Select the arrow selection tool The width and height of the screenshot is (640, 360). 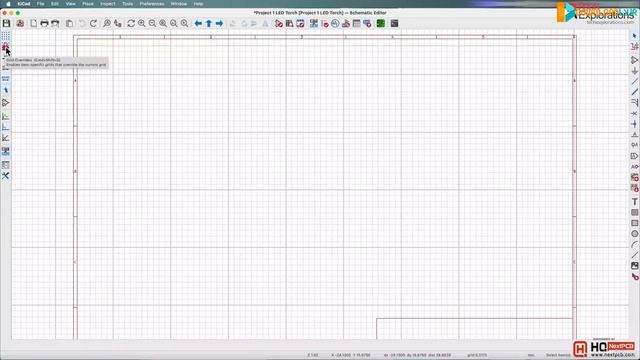(634, 36)
